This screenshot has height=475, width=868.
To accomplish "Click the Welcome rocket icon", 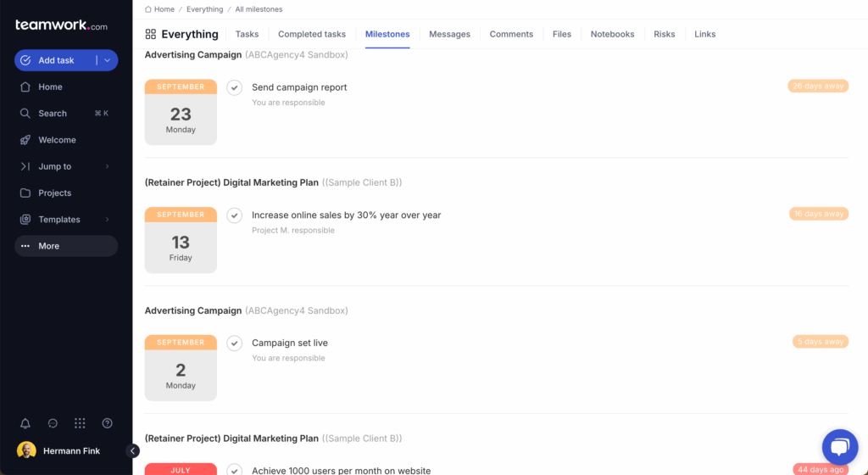I will pyautogui.click(x=25, y=140).
